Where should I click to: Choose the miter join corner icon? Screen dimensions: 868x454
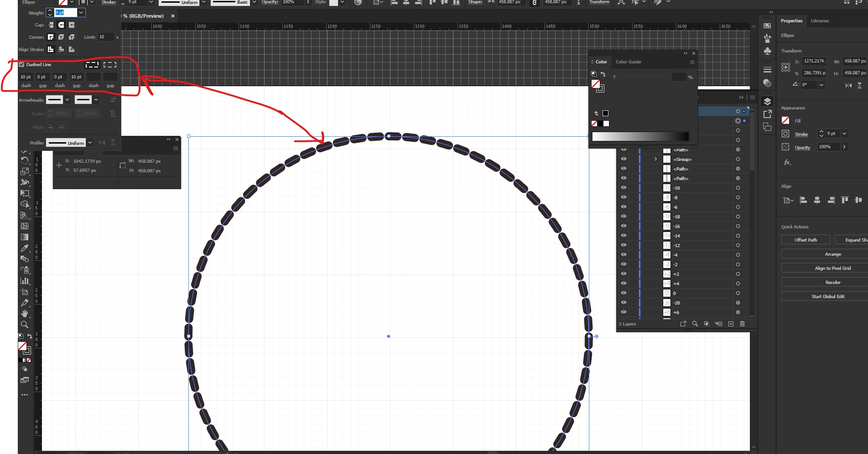51,37
